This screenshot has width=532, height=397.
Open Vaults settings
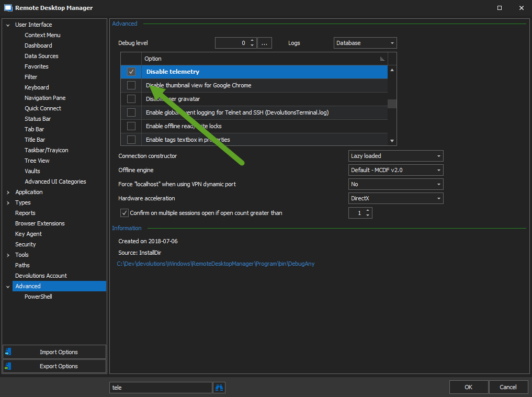point(32,172)
